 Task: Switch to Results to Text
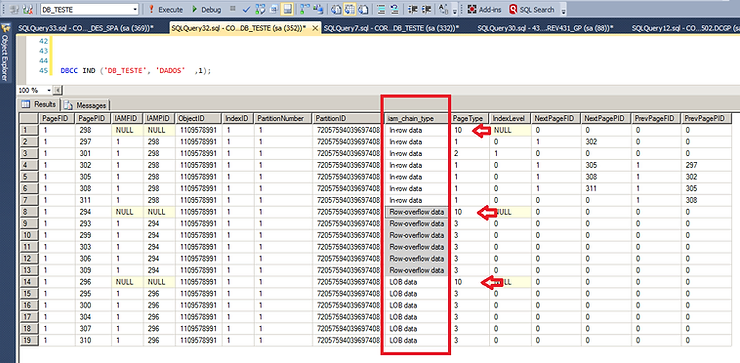coord(336,9)
